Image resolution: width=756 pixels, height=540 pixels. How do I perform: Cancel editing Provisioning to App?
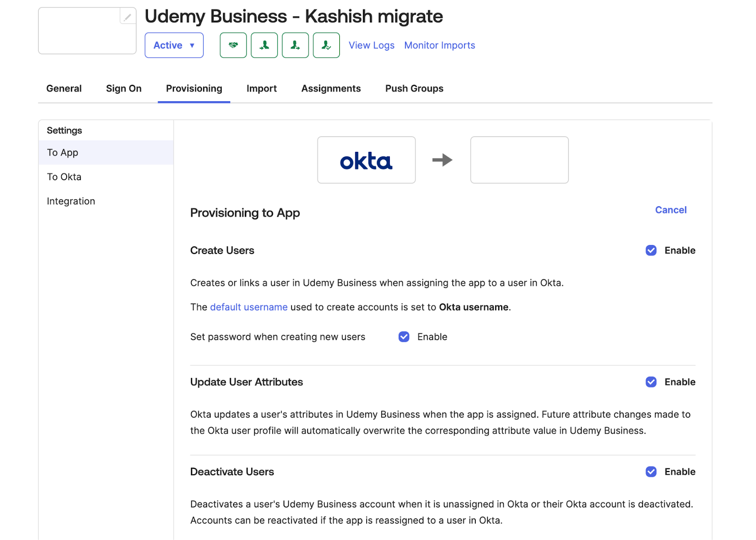(671, 210)
